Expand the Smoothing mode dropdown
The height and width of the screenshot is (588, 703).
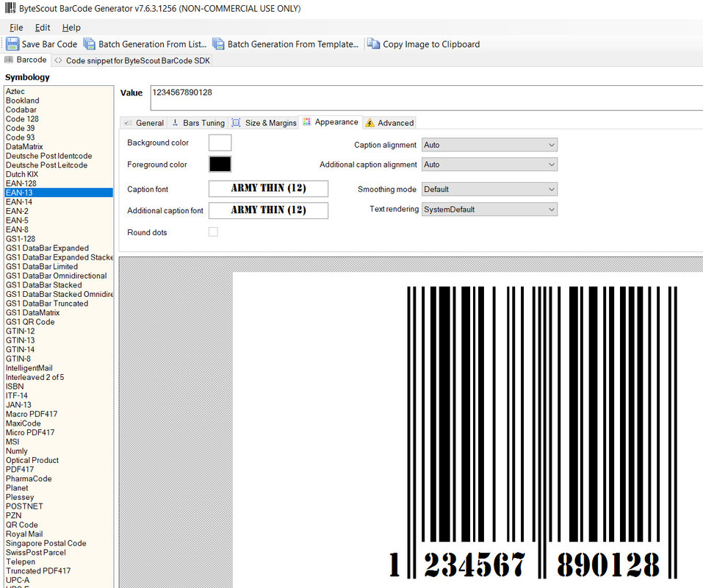pyautogui.click(x=489, y=190)
